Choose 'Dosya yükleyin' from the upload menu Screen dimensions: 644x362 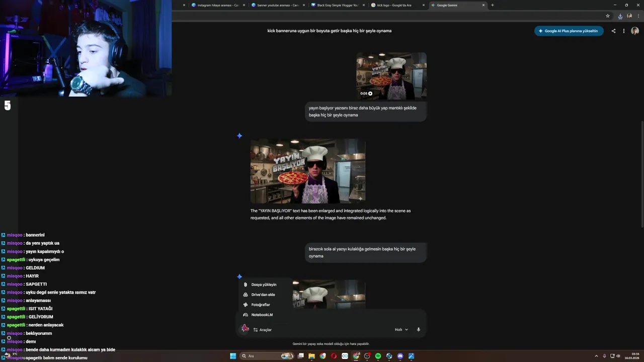click(x=264, y=285)
